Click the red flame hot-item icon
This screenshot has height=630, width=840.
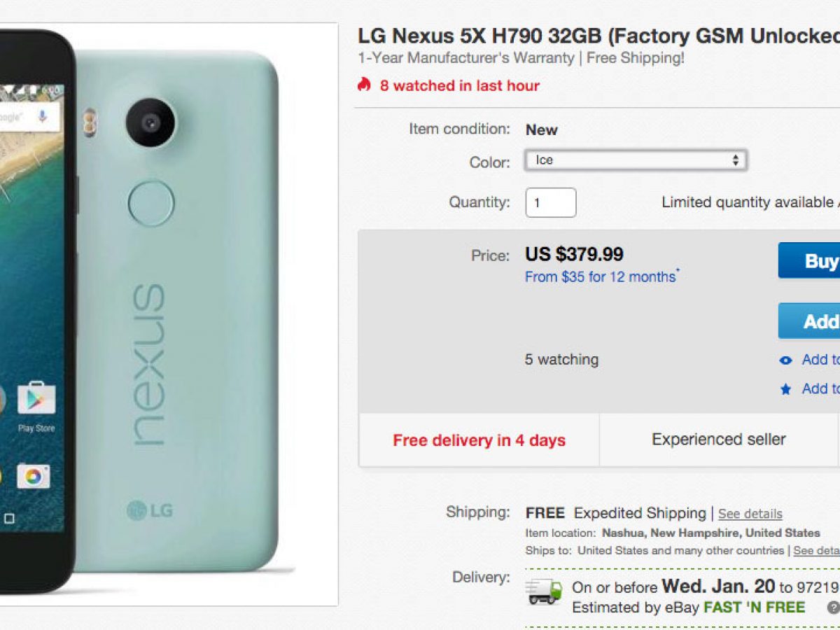pyautogui.click(x=364, y=85)
